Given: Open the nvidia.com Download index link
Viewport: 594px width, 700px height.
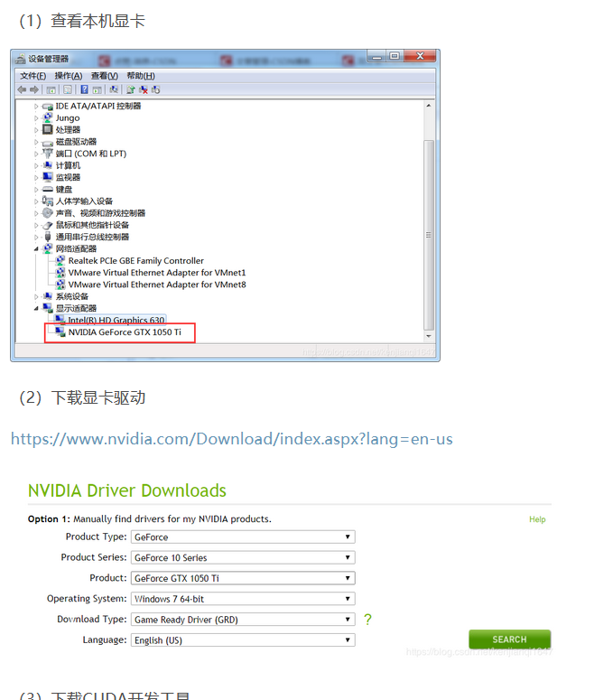Looking at the screenshot, I should (232, 439).
